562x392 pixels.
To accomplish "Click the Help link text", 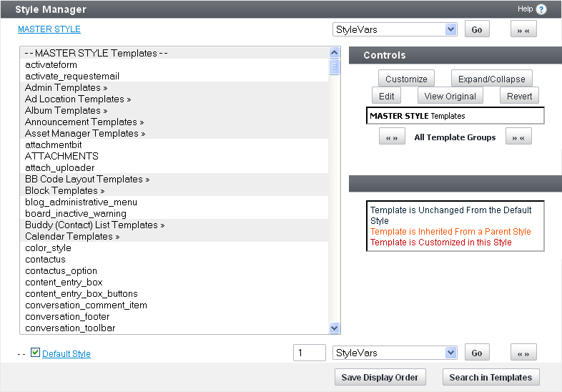I will [525, 9].
